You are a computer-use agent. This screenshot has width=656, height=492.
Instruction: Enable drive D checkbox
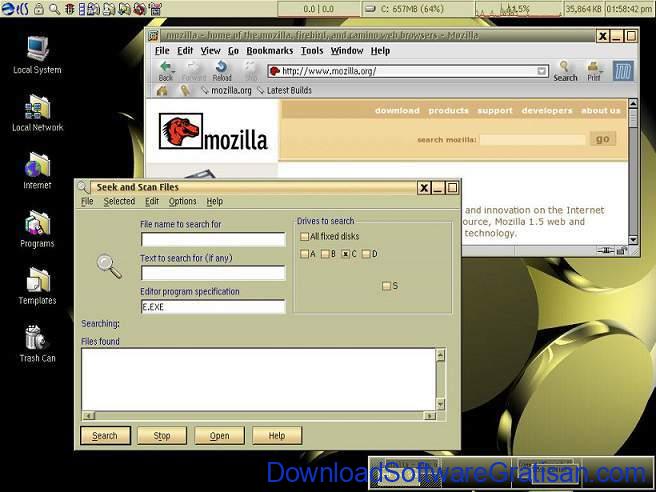click(366, 254)
